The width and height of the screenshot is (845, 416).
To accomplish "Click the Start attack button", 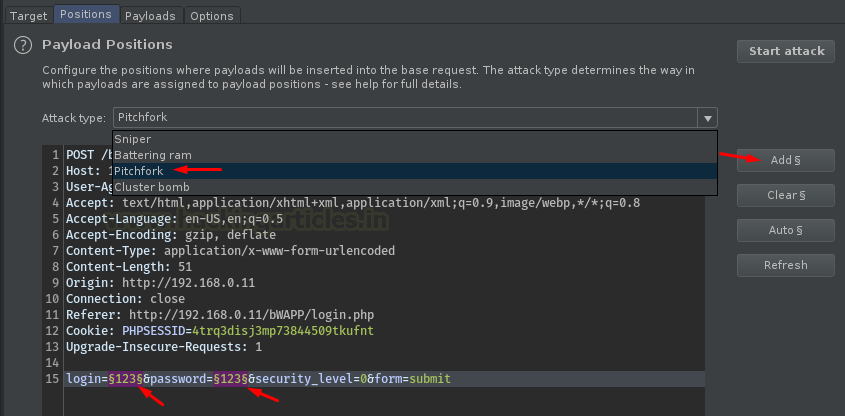I will click(x=786, y=51).
